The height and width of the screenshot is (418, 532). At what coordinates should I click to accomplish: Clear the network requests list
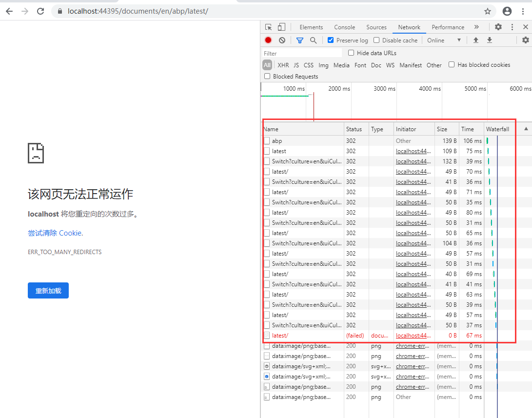(x=282, y=40)
